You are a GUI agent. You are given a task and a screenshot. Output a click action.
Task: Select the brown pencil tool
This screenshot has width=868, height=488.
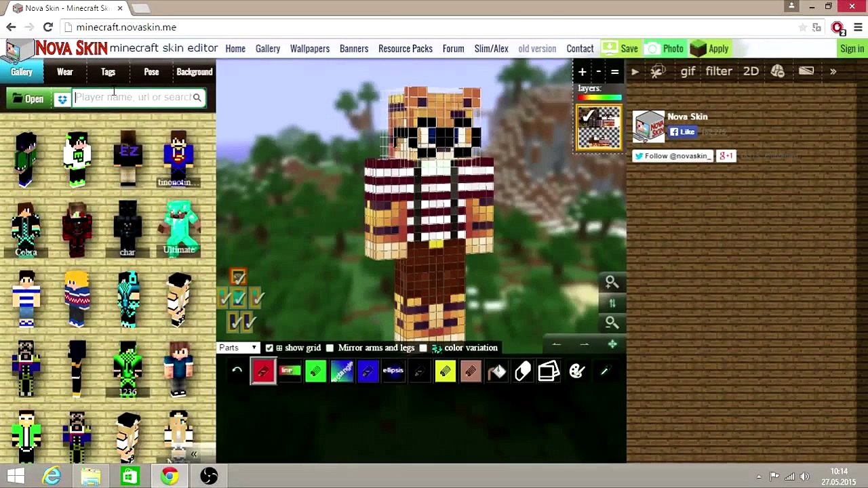pyautogui.click(x=471, y=371)
